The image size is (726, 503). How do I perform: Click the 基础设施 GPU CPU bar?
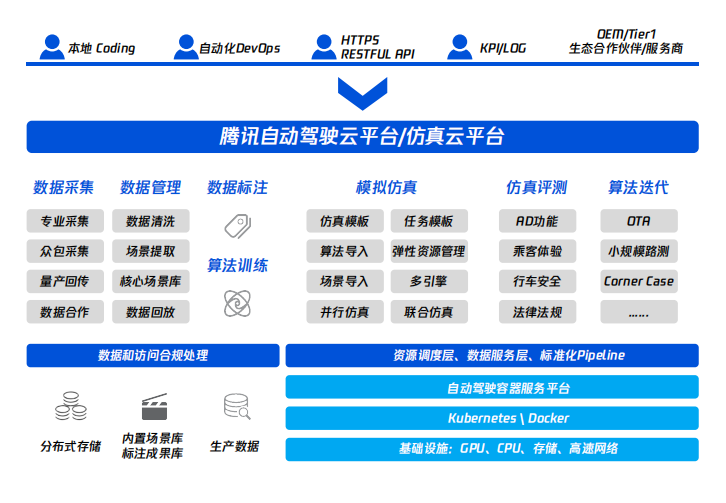(x=492, y=449)
